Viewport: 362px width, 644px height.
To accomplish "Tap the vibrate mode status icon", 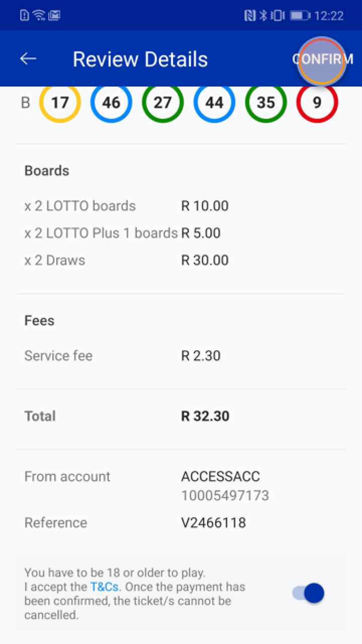I will [278, 16].
